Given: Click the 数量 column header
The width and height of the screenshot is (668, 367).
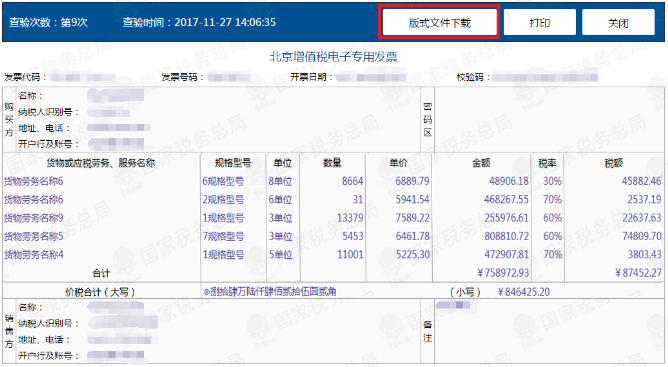Looking at the screenshot, I should (x=332, y=163).
